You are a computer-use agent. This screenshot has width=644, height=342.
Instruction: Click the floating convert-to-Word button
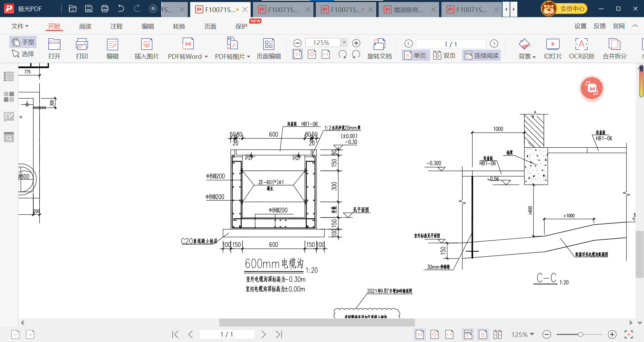[592, 88]
